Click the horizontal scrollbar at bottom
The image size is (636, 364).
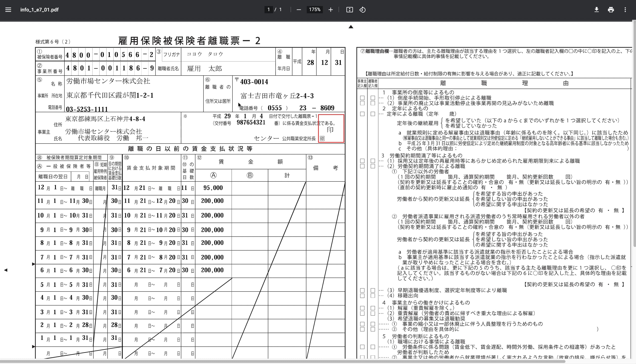click(283, 361)
